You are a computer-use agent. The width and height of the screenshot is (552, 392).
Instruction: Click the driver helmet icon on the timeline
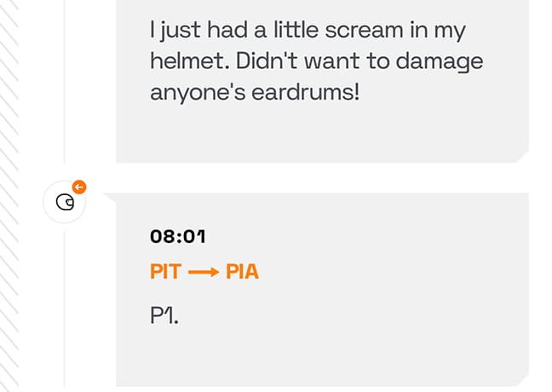[x=65, y=202]
